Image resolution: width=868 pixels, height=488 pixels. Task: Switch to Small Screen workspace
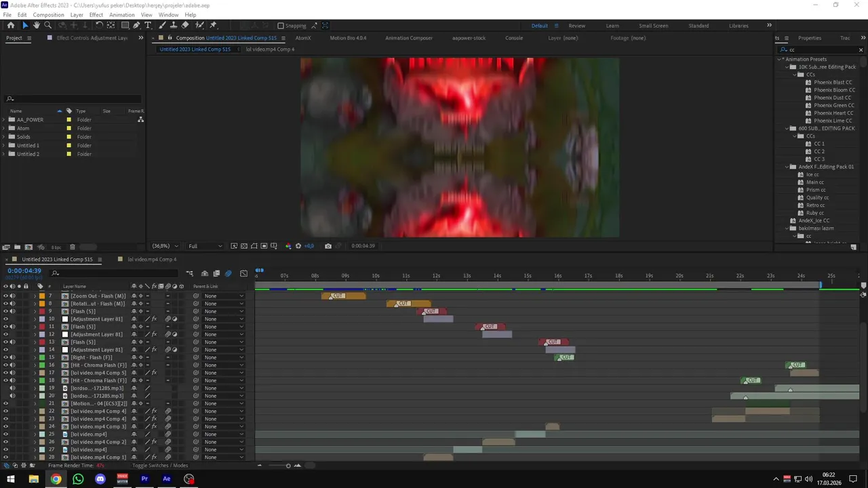(654, 26)
